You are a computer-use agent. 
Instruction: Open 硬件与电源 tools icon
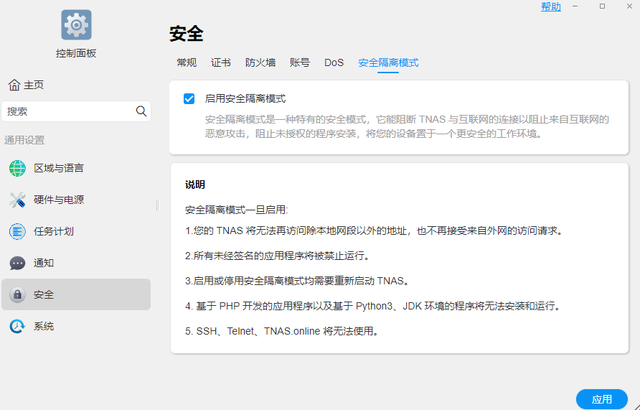tap(17, 200)
